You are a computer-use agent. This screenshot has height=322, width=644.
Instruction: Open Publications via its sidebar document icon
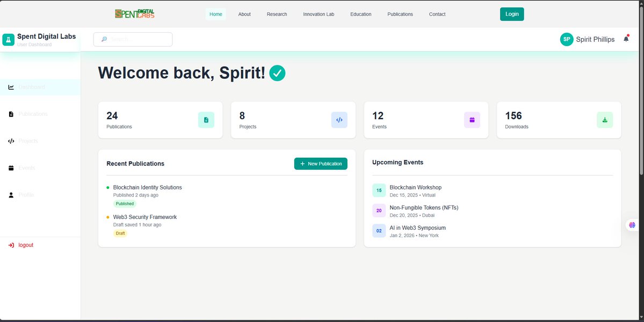tap(11, 114)
